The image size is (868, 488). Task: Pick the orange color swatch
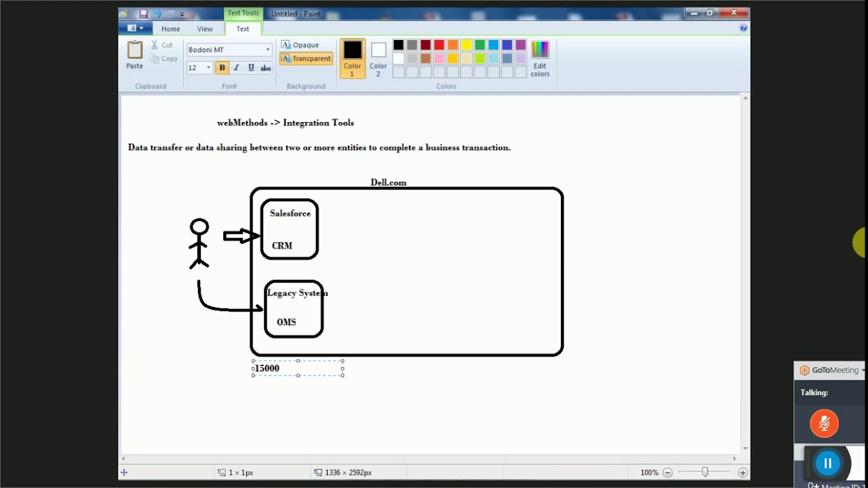click(x=453, y=45)
